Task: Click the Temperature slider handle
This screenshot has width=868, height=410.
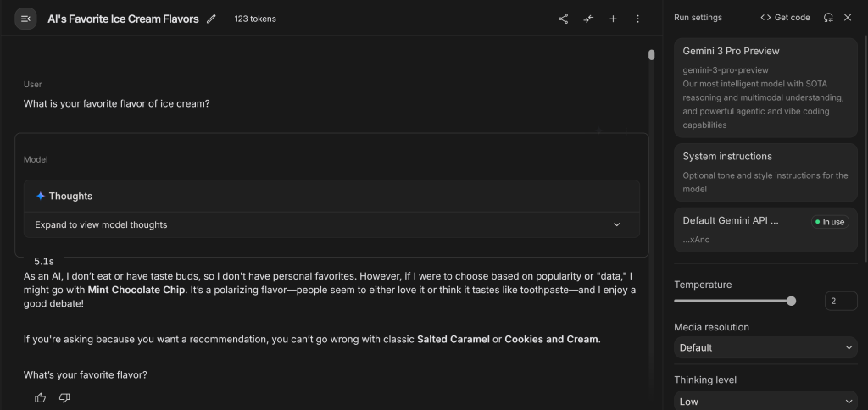Action: click(x=791, y=301)
